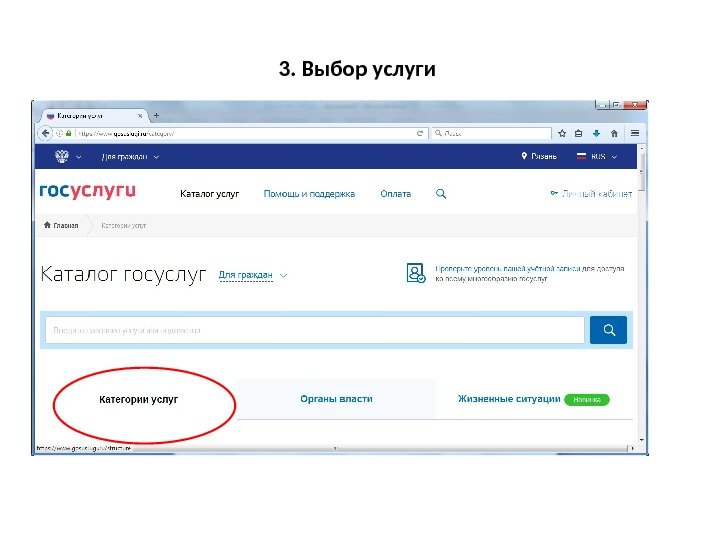Open the Каталог услуг menu item
Image resolution: width=720 pixels, height=540 pixels.
(209, 194)
